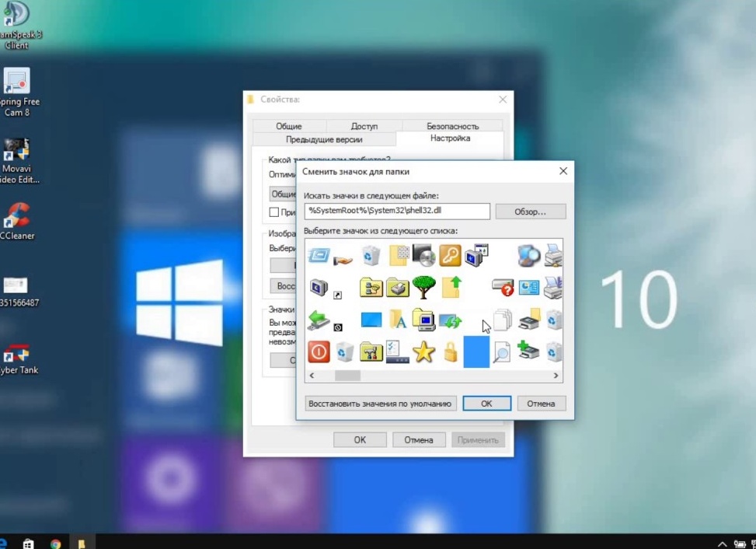Click the Обзор... browse button
This screenshot has height=549, width=756.
(x=531, y=212)
